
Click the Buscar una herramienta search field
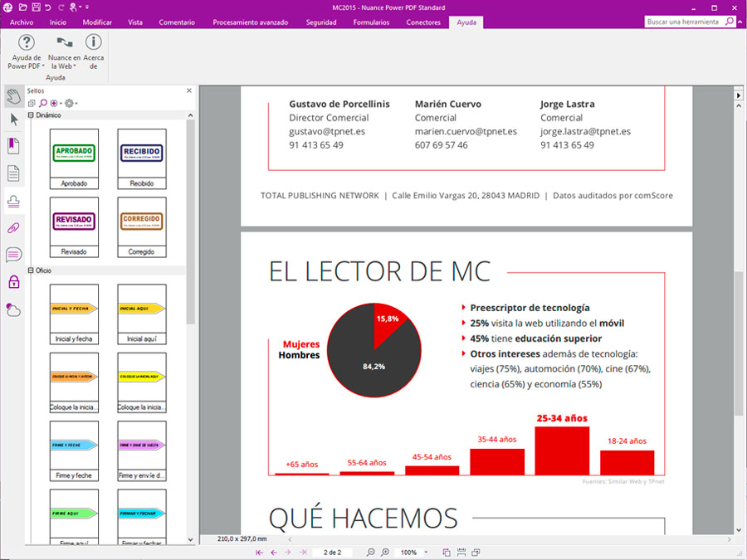point(682,22)
